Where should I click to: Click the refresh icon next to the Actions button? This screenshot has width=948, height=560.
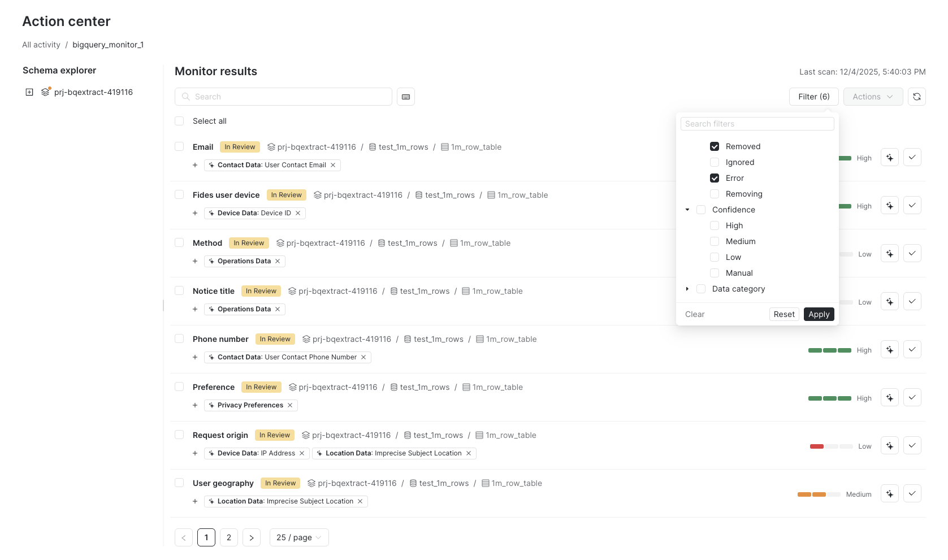point(917,97)
